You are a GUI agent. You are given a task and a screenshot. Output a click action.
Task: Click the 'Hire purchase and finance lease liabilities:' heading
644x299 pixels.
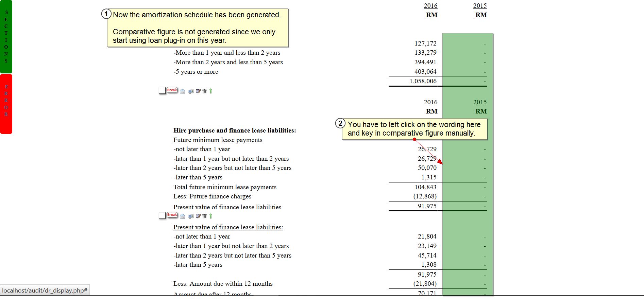235,130
